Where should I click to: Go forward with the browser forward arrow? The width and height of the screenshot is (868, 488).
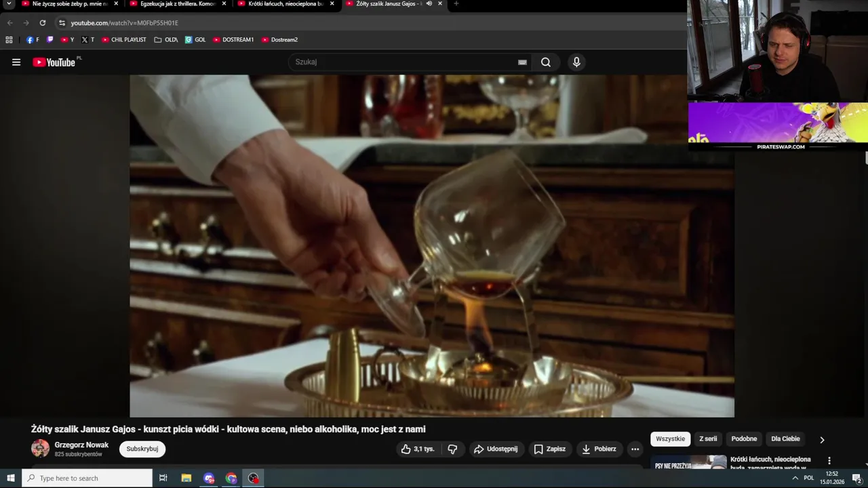[26, 22]
